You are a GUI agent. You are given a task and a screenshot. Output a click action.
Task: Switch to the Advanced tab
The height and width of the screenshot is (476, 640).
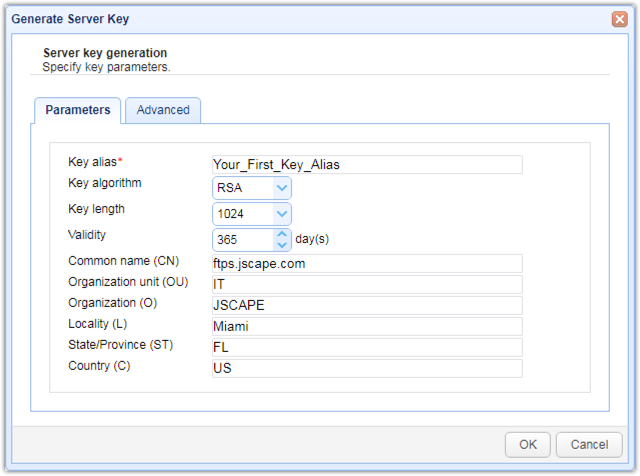click(163, 110)
